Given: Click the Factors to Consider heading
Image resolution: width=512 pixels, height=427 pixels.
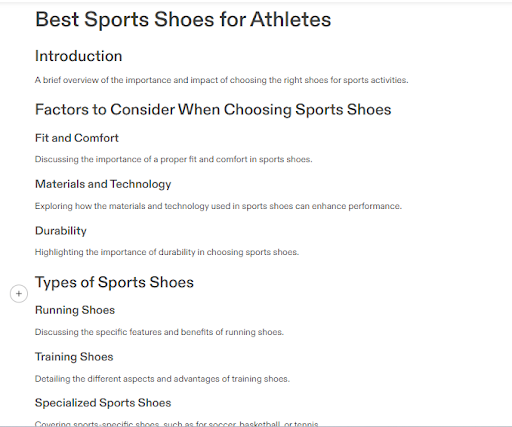Looking at the screenshot, I should click(213, 110).
